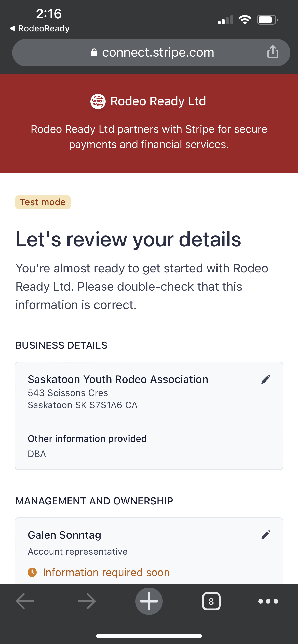Screen dimensions: 298x644
Task: Select the DBA entry under Other information provided
Action: coord(37,454)
